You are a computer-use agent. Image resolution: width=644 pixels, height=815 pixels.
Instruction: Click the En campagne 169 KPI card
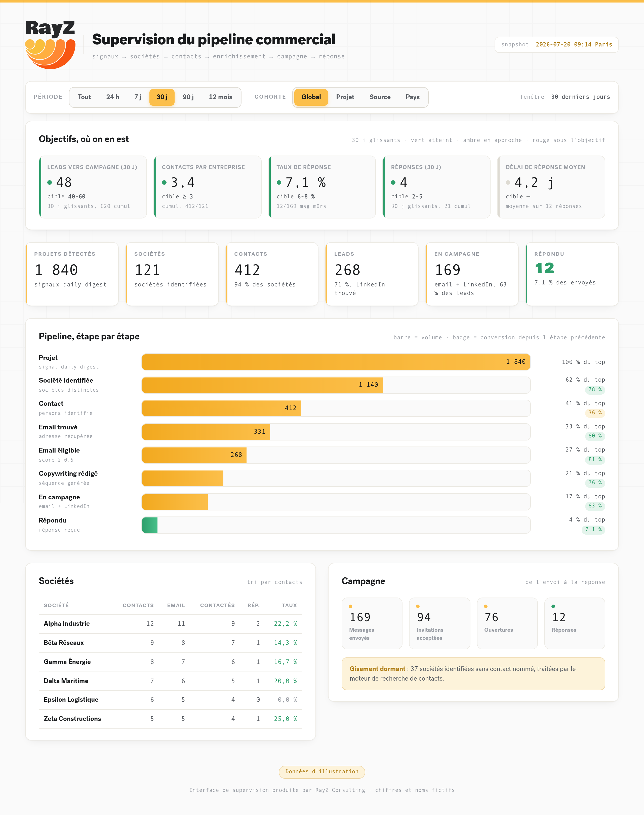472,274
